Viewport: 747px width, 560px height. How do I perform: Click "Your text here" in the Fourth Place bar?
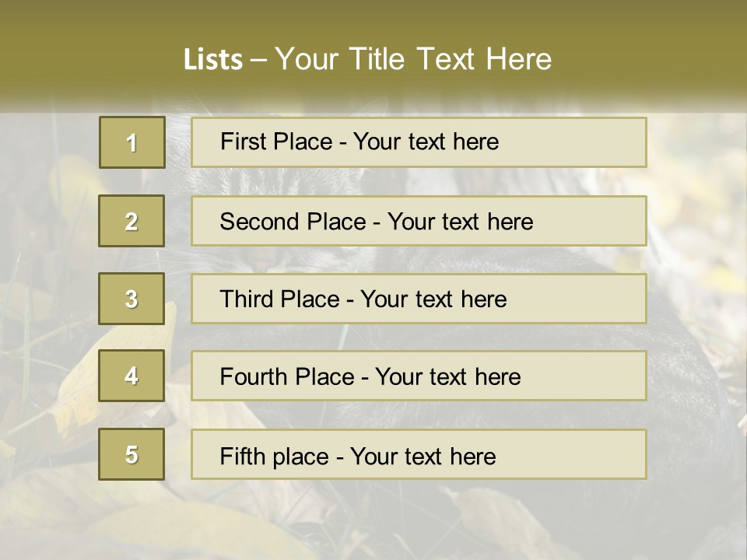(447, 377)
